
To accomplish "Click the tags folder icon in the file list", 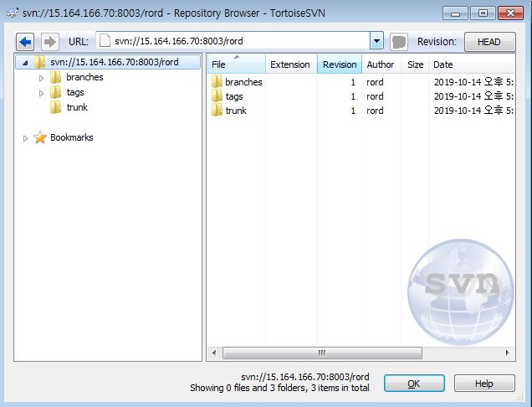I will [217, 96].
